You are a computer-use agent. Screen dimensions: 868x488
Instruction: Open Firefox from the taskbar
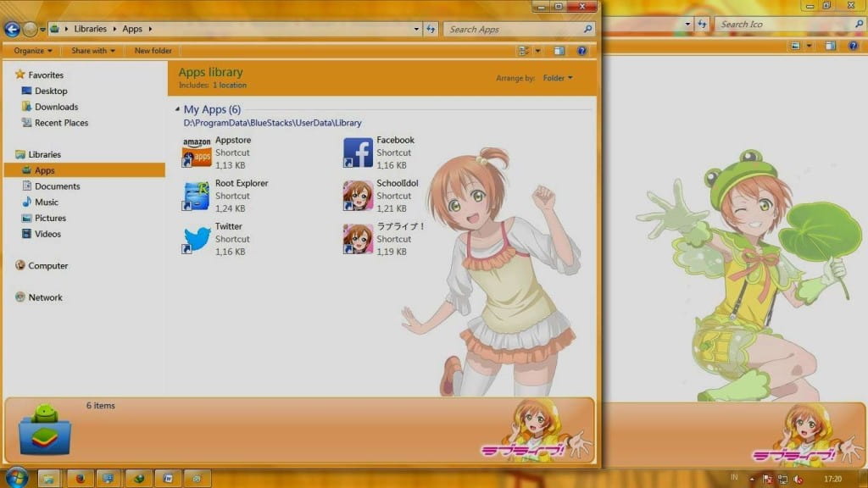[80, 478]
